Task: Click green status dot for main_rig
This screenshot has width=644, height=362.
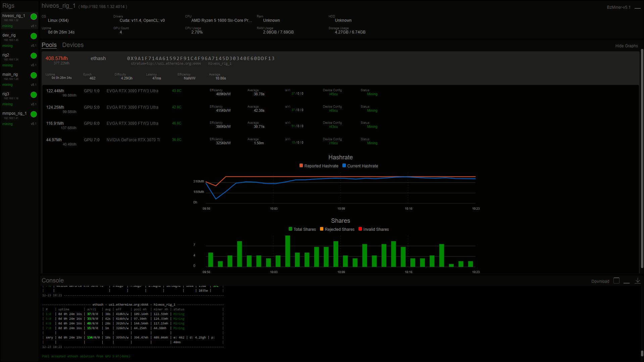Action: coord(34,75)
